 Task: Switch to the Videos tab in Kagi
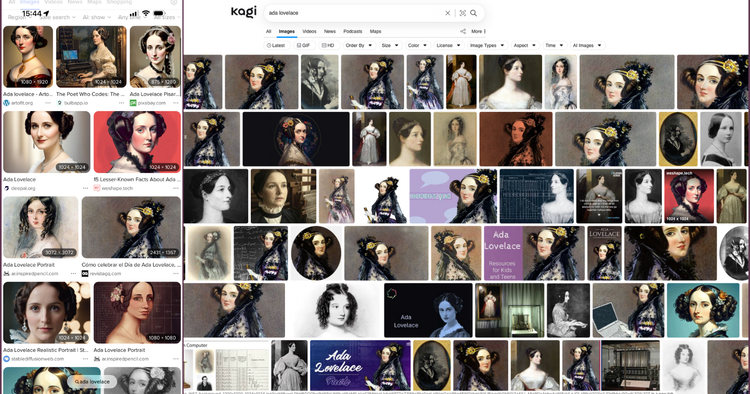point(309,32)
